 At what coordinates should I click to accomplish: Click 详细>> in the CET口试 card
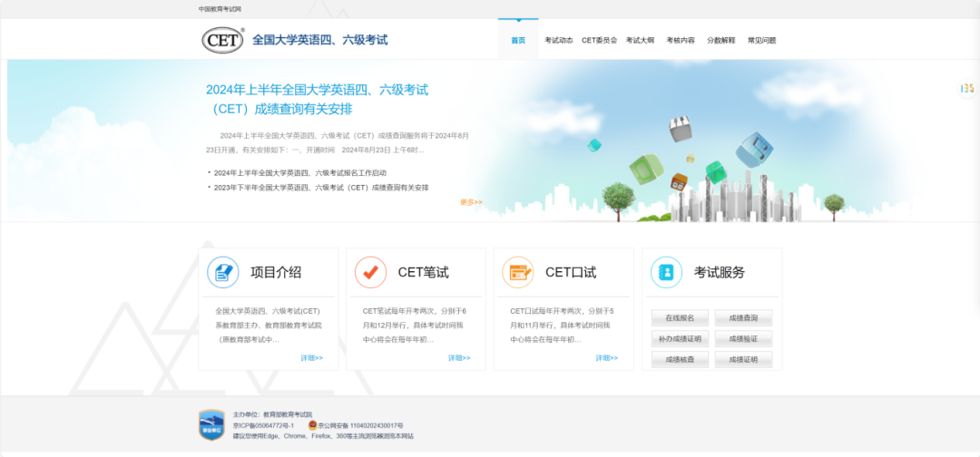pyautogui.click(x=607, y=358)
